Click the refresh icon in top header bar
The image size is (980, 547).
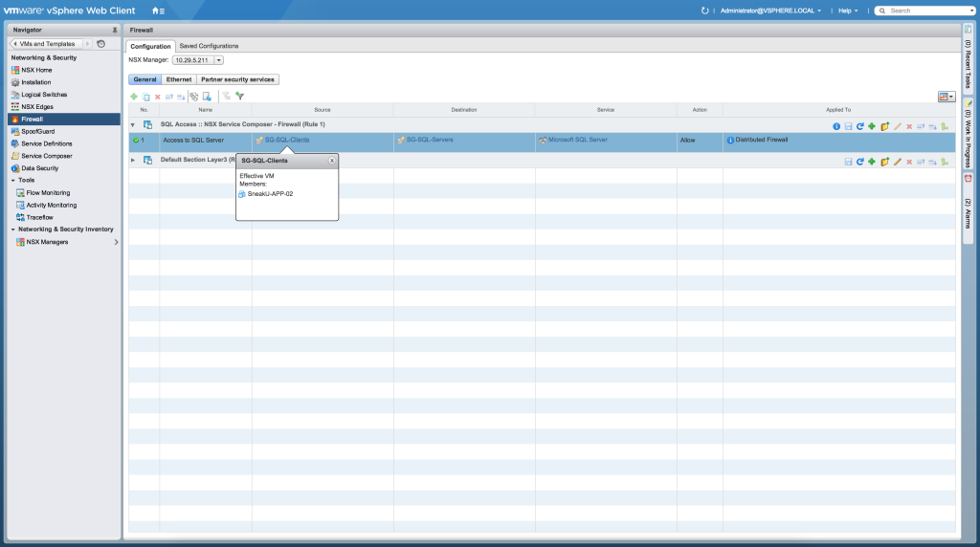705,11
